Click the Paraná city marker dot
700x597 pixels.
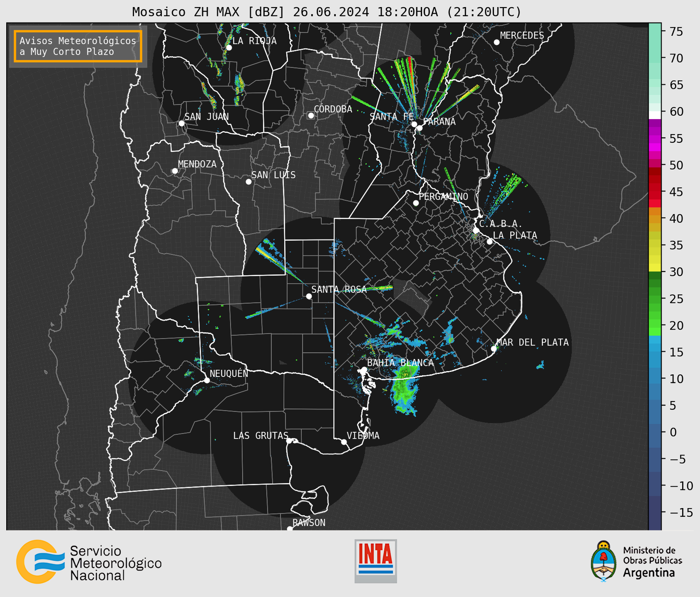tap(420, 128)
